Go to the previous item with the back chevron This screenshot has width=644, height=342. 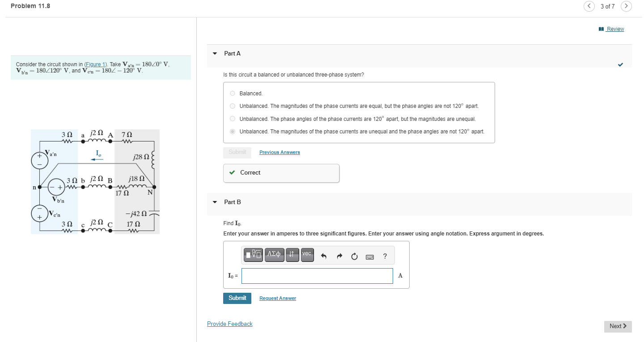coord(589,6)
